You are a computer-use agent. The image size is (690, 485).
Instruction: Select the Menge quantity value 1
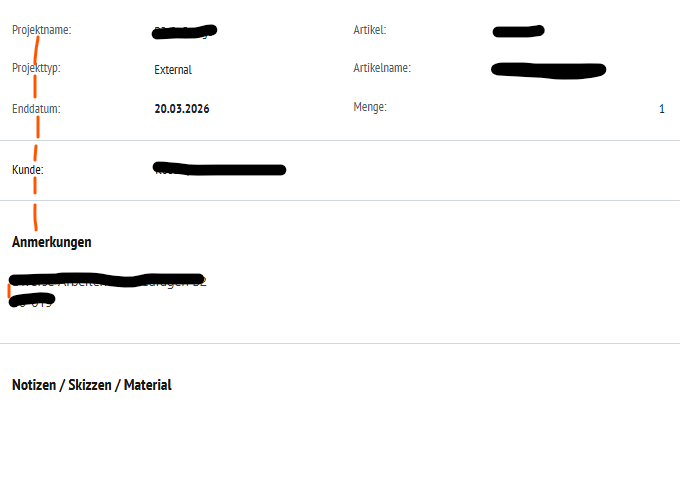(661, 109)
